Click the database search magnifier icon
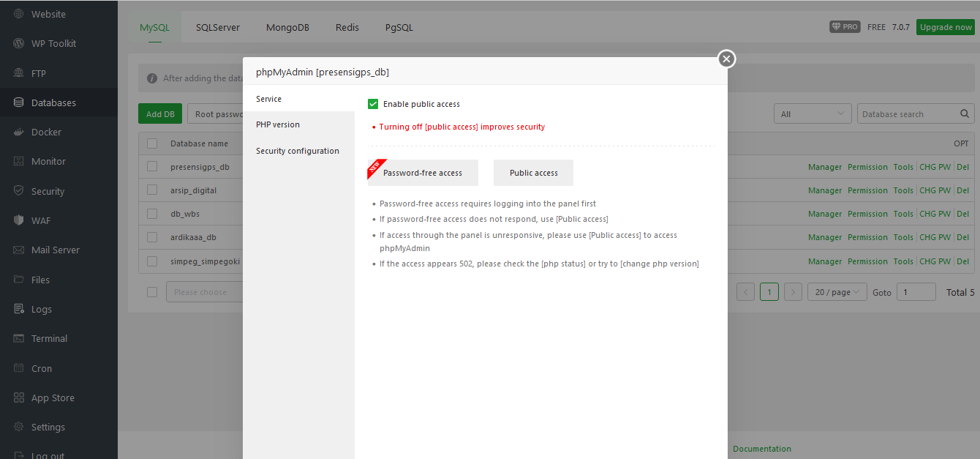 coord(965,114)
